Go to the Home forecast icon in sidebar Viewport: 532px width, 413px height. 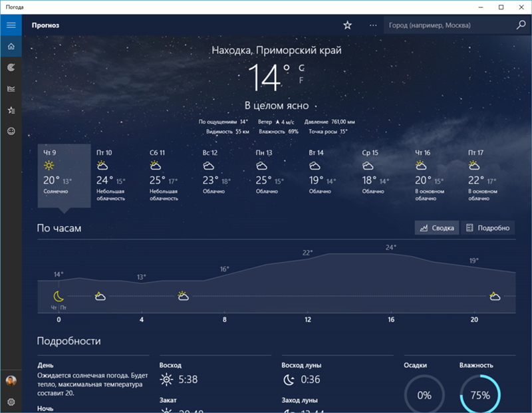[11, 47]
